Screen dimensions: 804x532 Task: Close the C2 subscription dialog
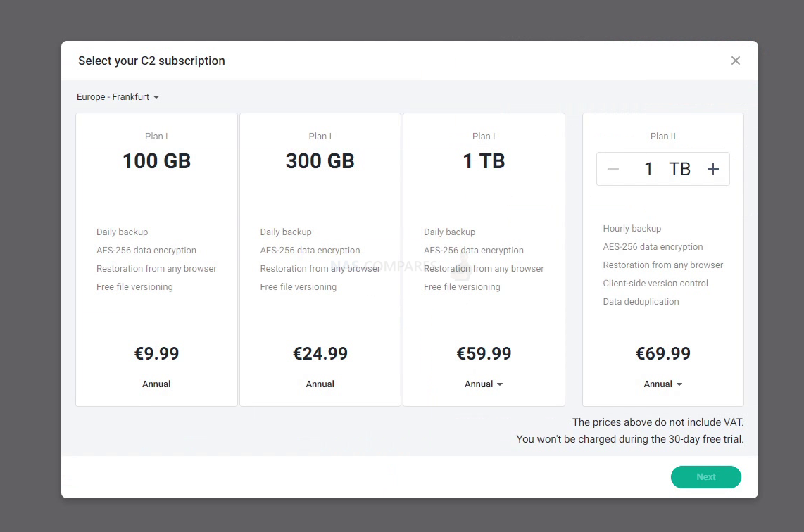[x=735, y=61]
